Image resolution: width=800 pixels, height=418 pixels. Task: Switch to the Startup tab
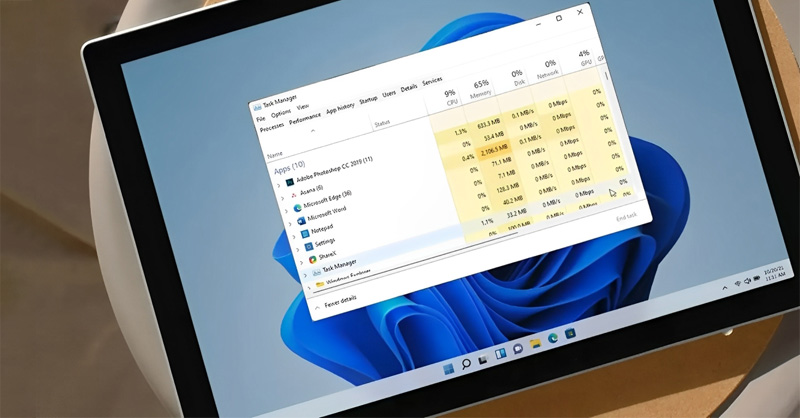pyautogui.click(x=368, y=100)
